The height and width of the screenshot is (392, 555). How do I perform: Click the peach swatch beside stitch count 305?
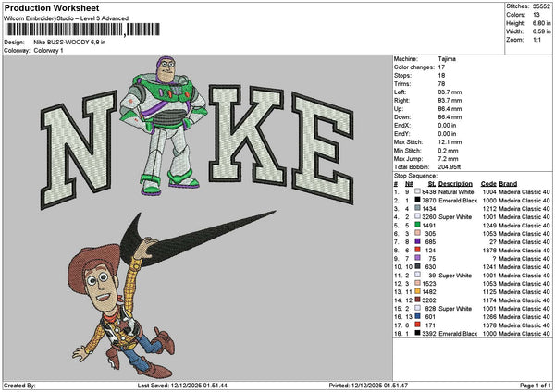click(x=417, y=233)
